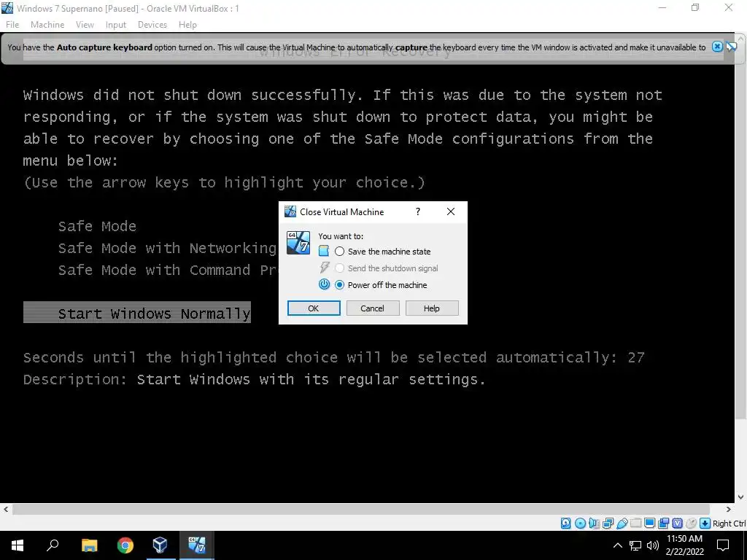Open Google Chrome from taskbar
Viewport: 747px width, 560px height.
(125, 545)
